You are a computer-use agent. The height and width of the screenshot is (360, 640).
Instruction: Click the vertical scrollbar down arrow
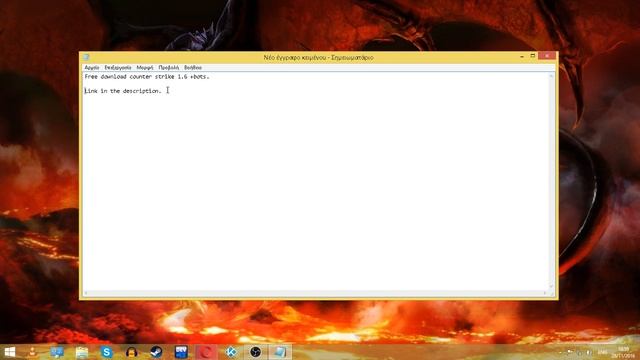551,287
